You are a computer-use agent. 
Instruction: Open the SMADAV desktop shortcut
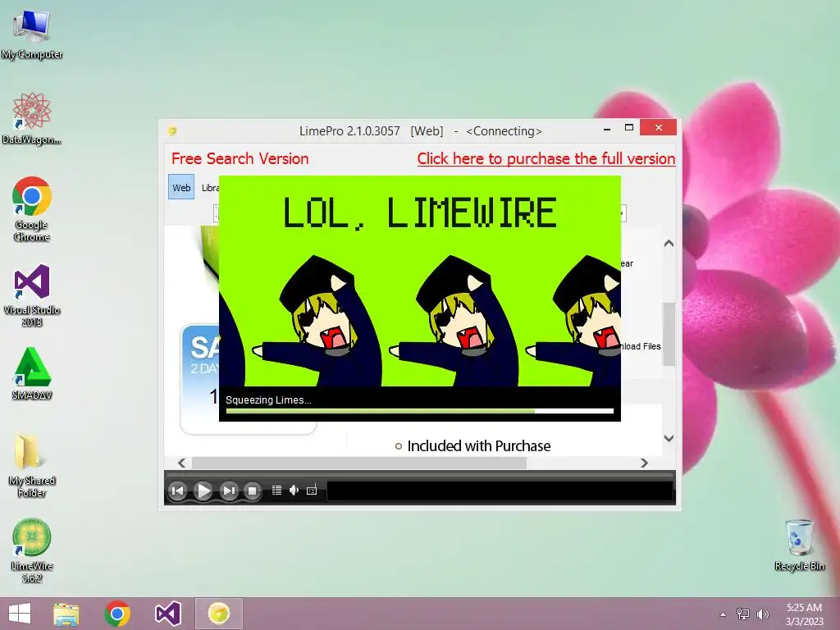[x=32, y=373]
